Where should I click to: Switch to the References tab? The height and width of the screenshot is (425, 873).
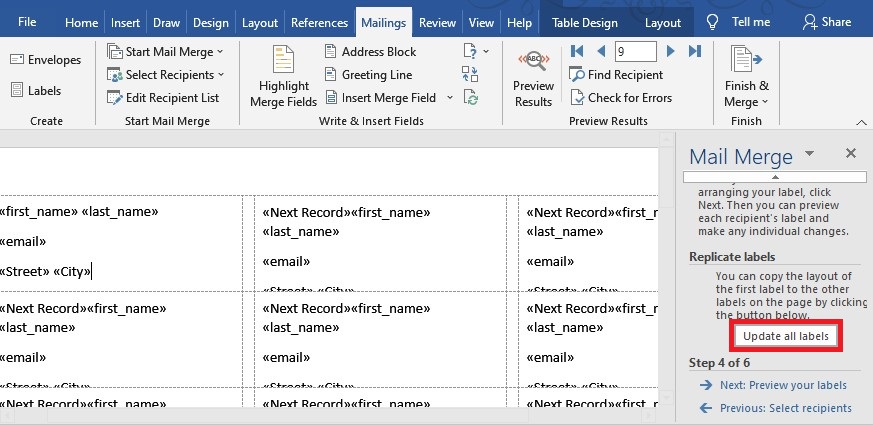click(320, 23)
